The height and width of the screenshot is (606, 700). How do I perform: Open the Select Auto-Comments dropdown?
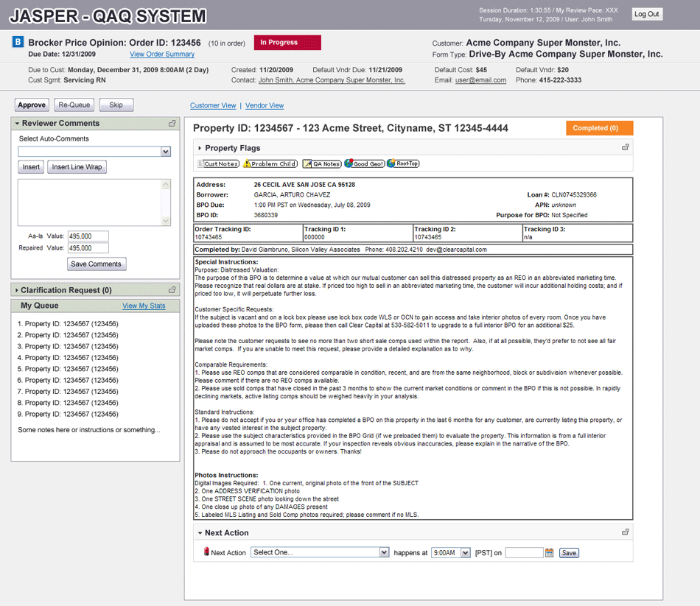[166, 152]
